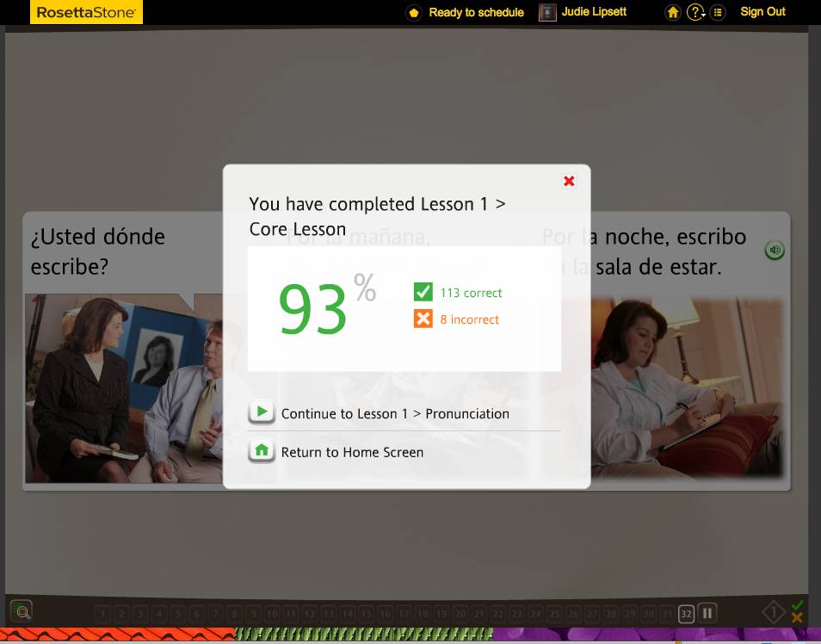This screenshot has height=644, width=821.
Task: Click the Ready to schedule text
Action: pos(477,12)
